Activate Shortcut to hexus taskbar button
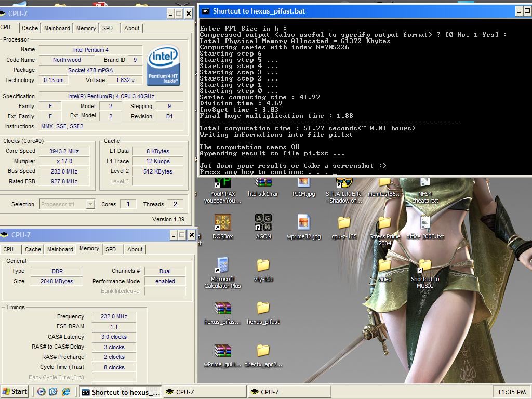532x399 pixels. (121, 392)
